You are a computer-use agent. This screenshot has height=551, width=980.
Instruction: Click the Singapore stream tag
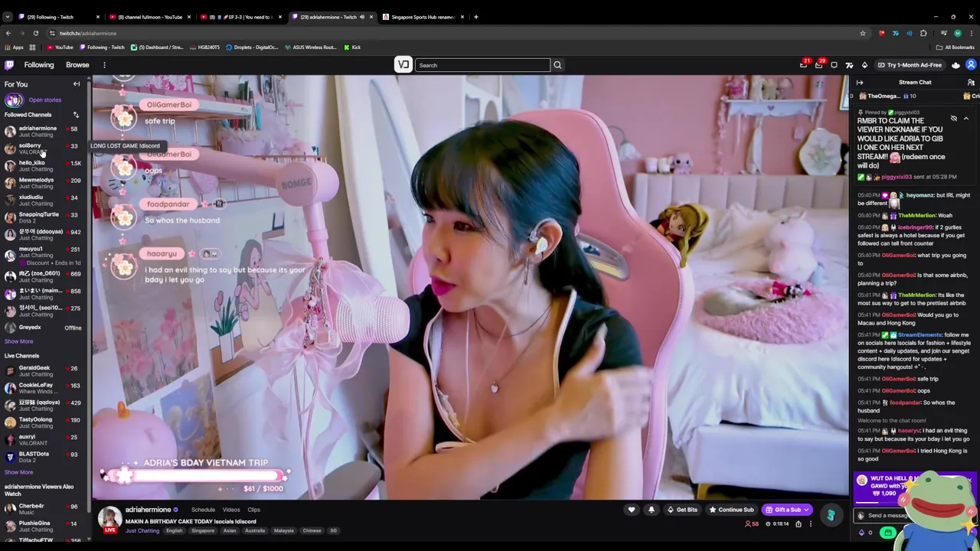coord(203,530)
